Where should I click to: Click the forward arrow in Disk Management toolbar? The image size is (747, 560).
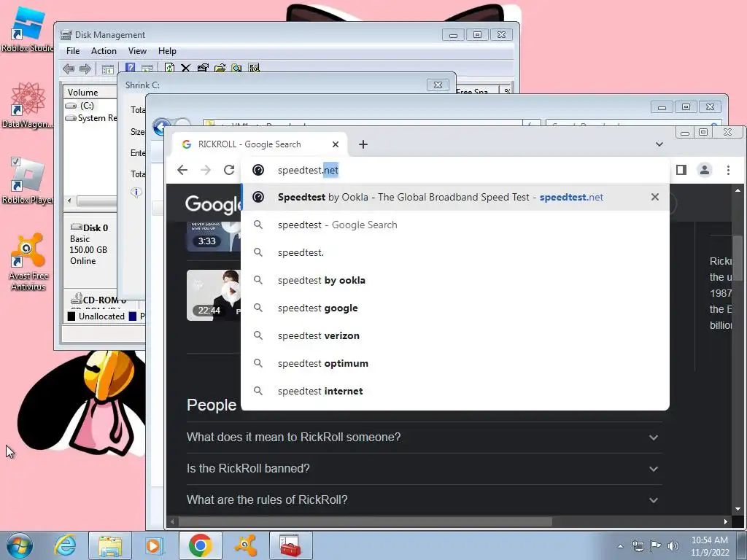pos(85,69)
